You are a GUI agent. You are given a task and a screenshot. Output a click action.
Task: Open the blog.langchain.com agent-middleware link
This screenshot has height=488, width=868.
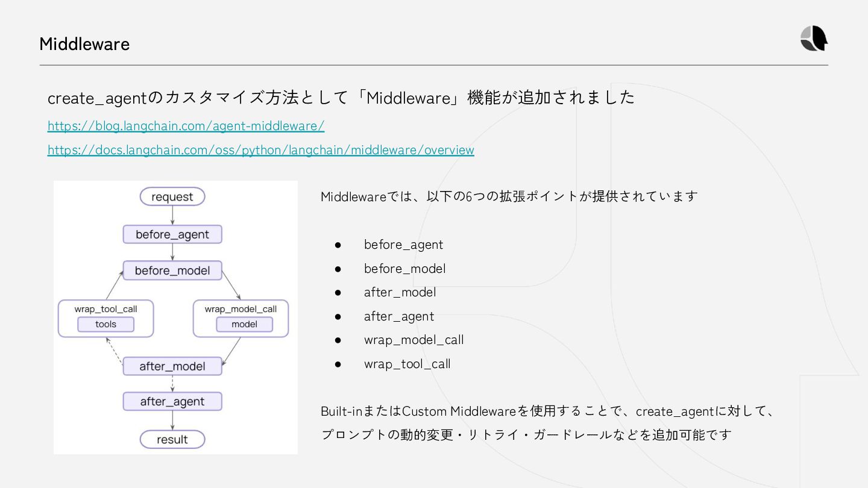(186, 126)
